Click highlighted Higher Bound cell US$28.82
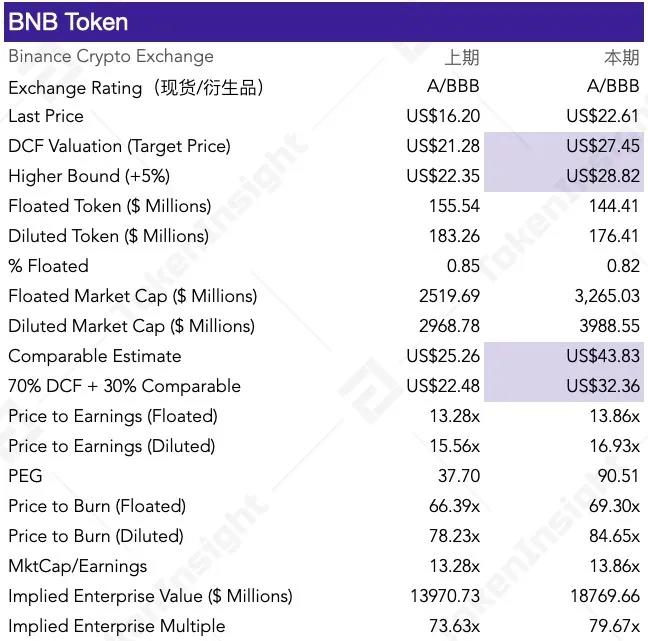The width and height of the screenshot is (648, 641). point(602,176)
